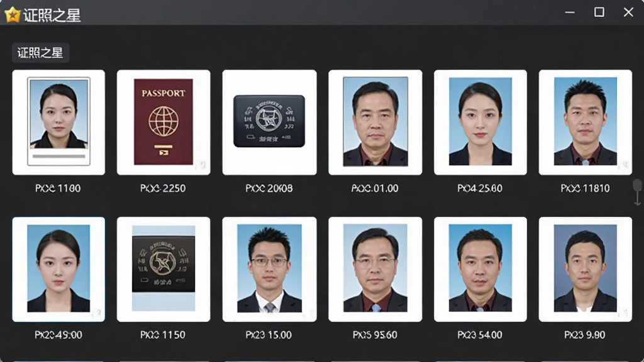644x362 pixels.
Task: Choose the man's portrait above the 11810 label
Action: (x=586, y=123)
